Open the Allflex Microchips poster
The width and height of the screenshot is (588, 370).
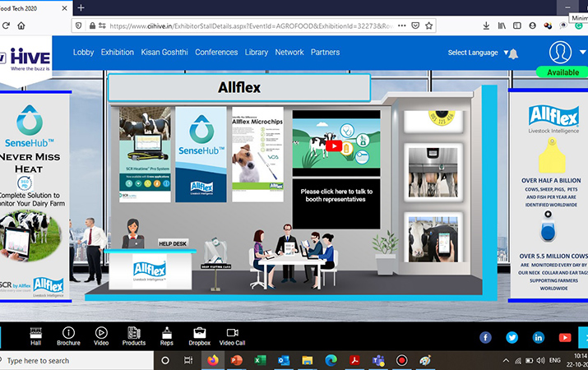click(257, 155)
